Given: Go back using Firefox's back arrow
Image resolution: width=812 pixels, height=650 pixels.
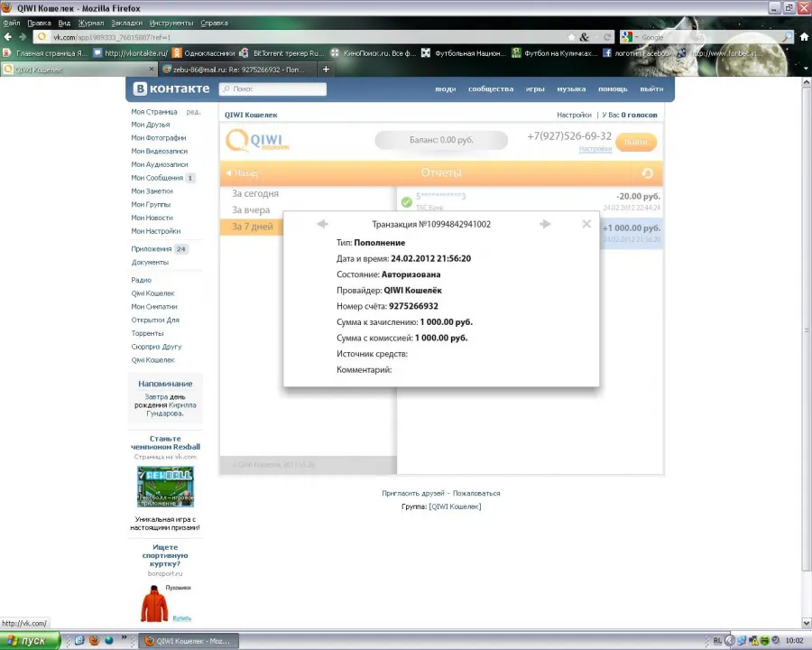Looking at the screenshot, I should click(x=8, y=37).
